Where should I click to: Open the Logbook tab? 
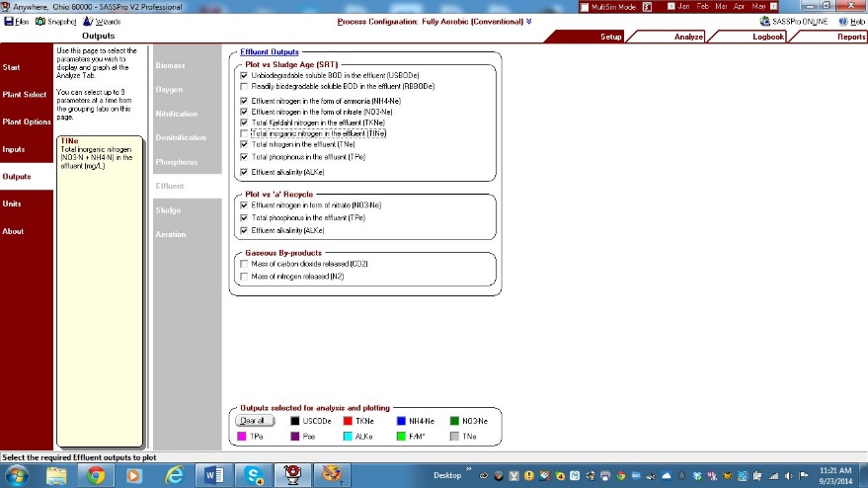[767, 37]
